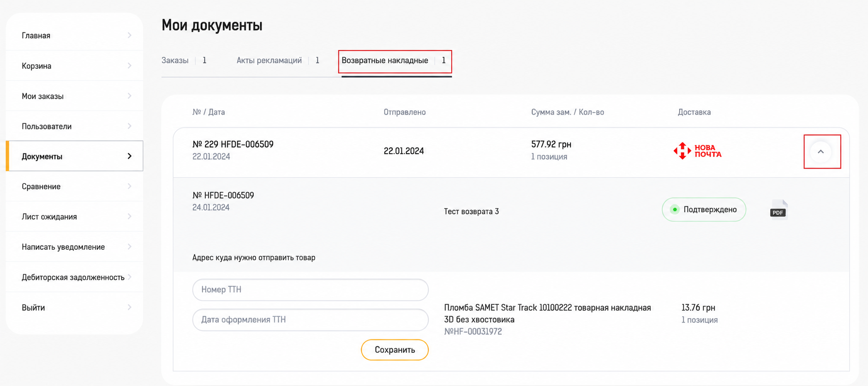Click the Нова Почта delivery logo
Viewport: 868px width, 386px height.
(697, 151)
